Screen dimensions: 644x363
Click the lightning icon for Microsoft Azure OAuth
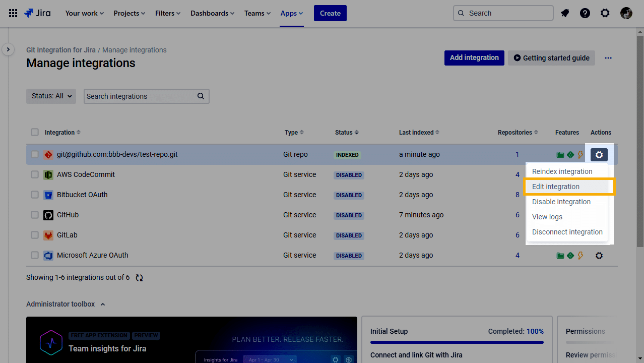pyautogui.click(x=581, y=256)
